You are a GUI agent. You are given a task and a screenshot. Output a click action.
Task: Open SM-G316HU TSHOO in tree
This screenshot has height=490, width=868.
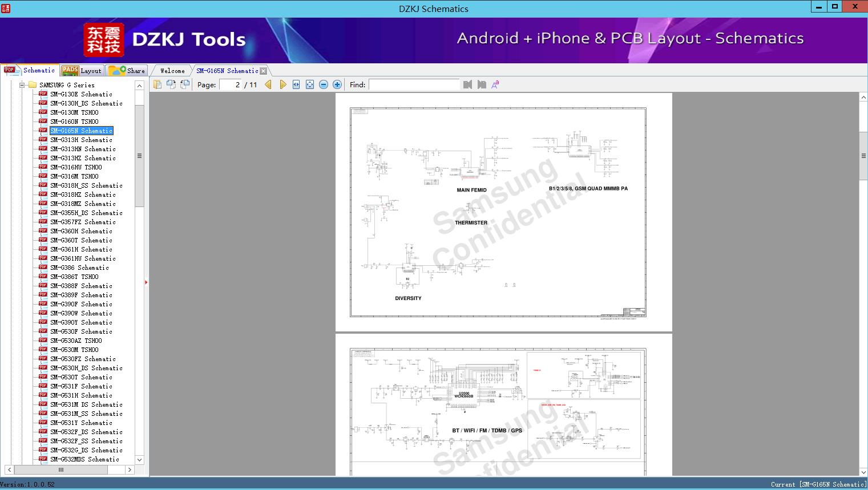click(x=76, y=167)
